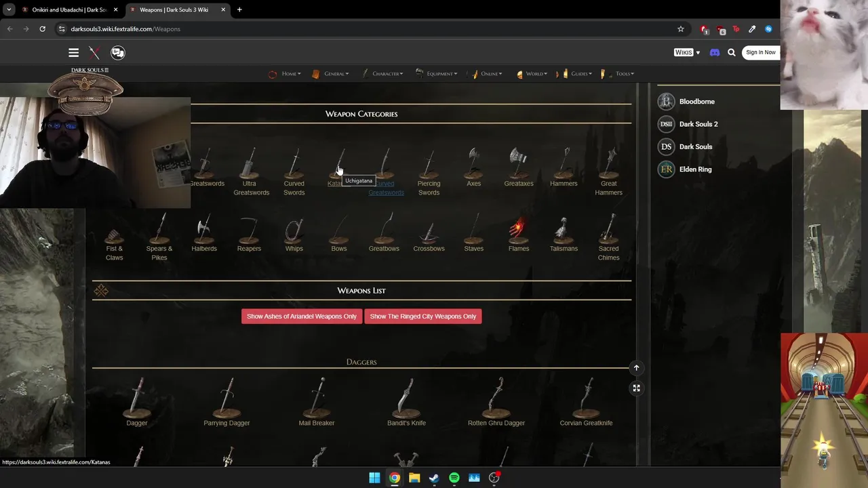Expand the Tools navigation menu
Image resolution: width=868 pixels, height=488 pixels.
pyautogui.click(x=616, y=74)
